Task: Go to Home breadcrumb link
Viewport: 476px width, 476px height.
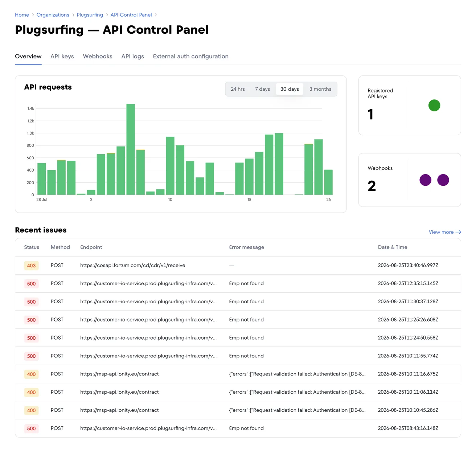Action: pyautogui.click(x=22, y=15)
